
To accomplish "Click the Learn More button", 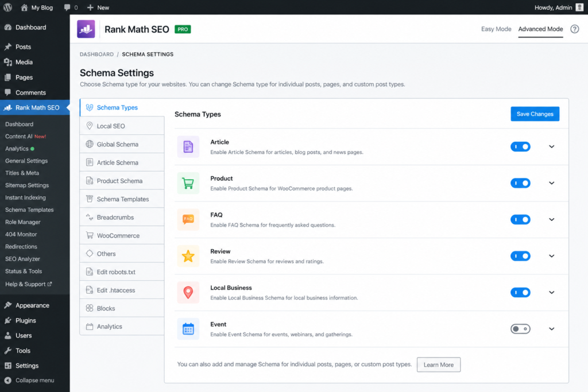I will [438, 364].
